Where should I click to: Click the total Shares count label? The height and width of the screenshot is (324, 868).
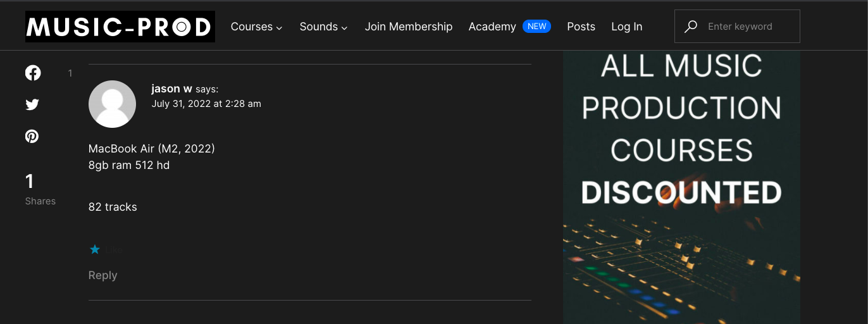tap(40, 201)
